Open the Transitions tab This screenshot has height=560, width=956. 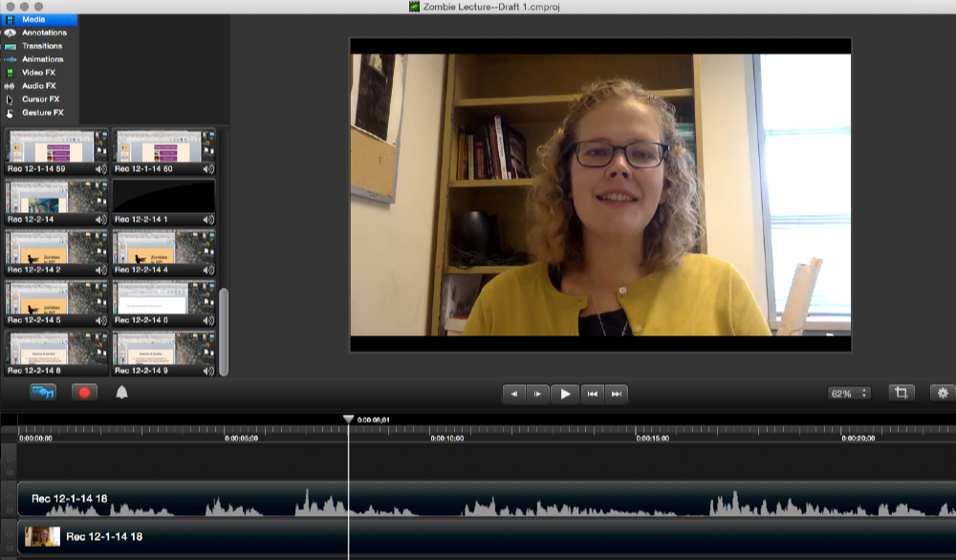click(x=39, y=46)
